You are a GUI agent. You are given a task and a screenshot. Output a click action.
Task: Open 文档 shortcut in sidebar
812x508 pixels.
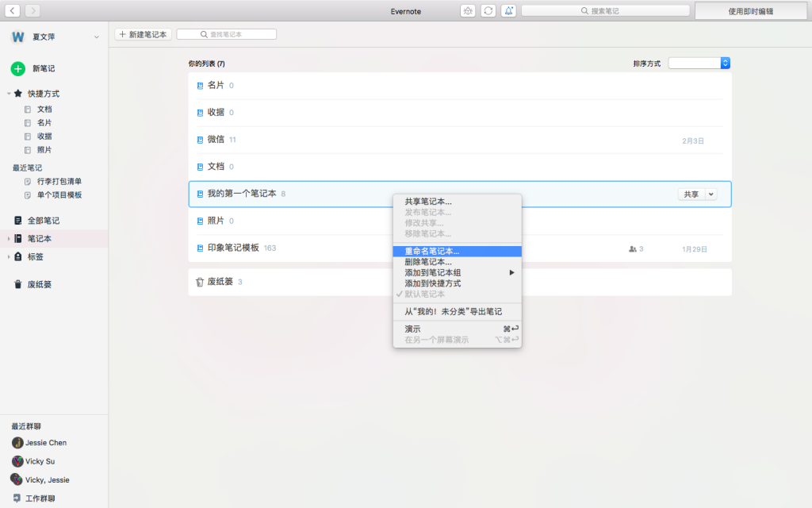44,110
